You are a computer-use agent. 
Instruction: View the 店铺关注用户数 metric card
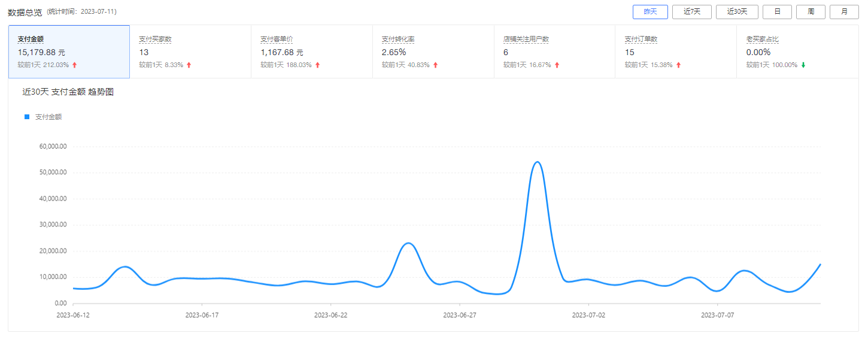pyautogui.click(x=554, y=52)
